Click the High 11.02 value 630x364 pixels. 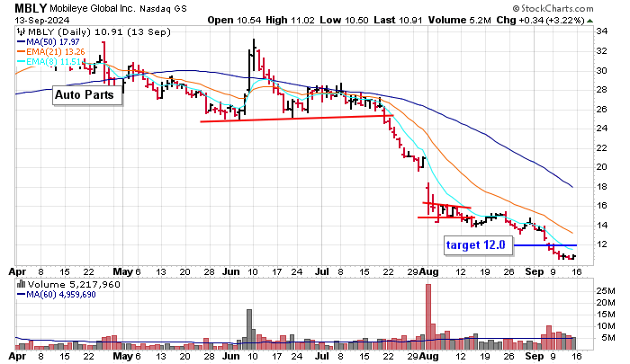pyautogui.click(x=290, y=20)
